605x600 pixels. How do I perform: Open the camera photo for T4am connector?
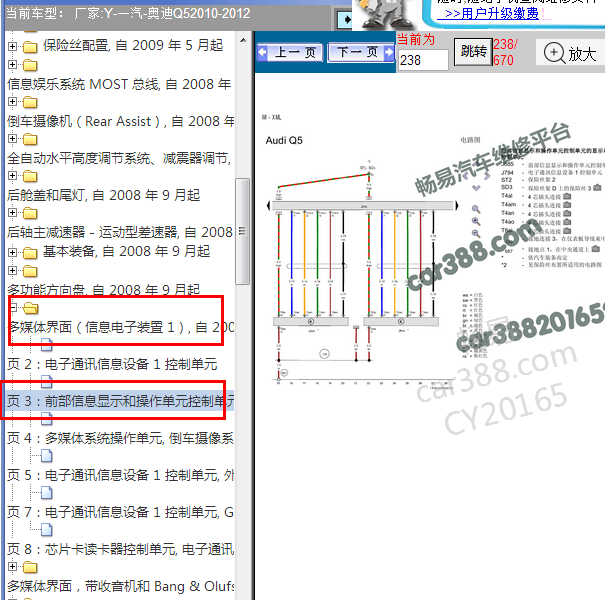pos(567,205)
